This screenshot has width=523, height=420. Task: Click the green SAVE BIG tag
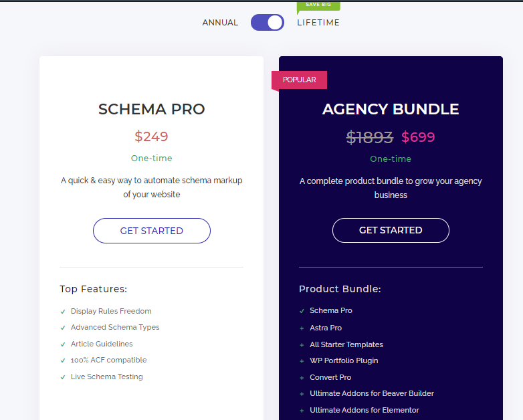(318, 5)
